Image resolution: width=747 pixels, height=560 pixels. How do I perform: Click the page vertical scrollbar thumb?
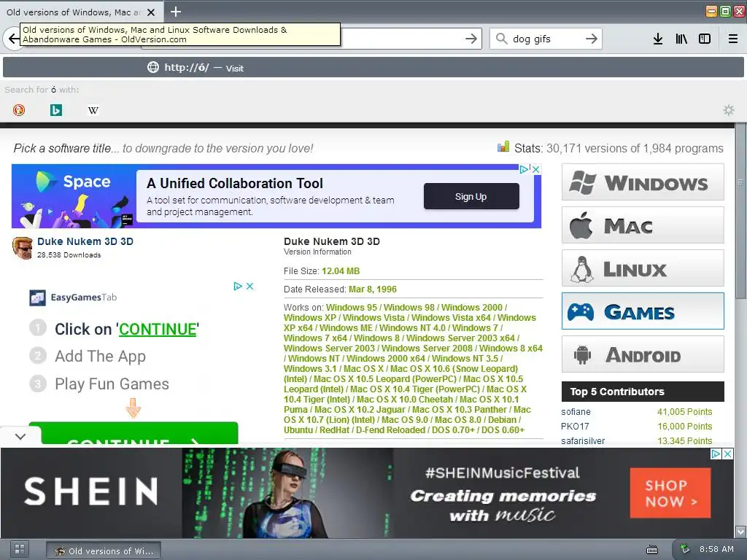740,212
